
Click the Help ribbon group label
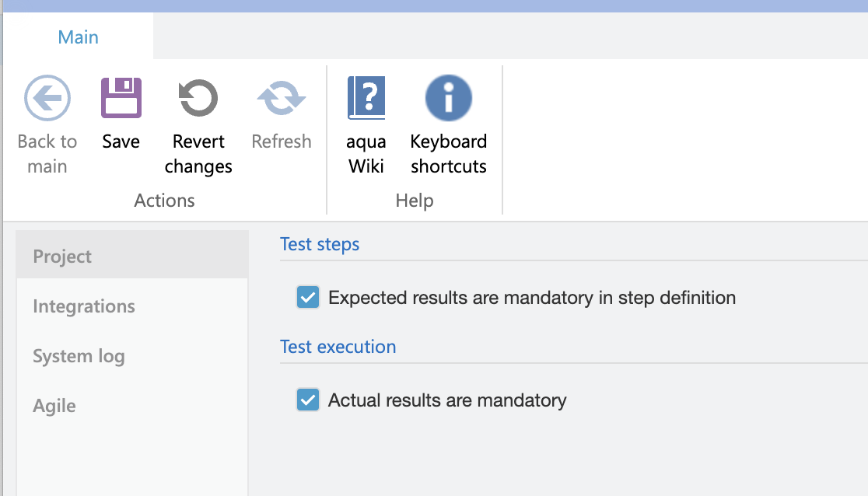coord(415,201)
